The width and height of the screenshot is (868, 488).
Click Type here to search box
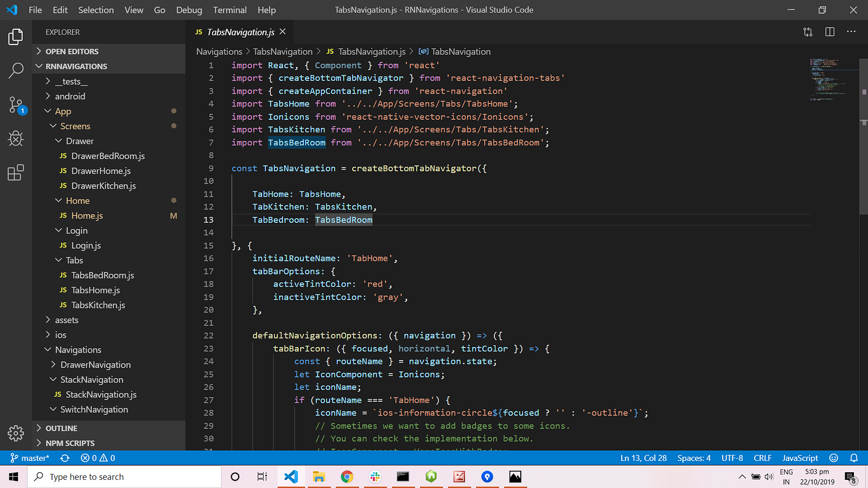coord(125,477)
